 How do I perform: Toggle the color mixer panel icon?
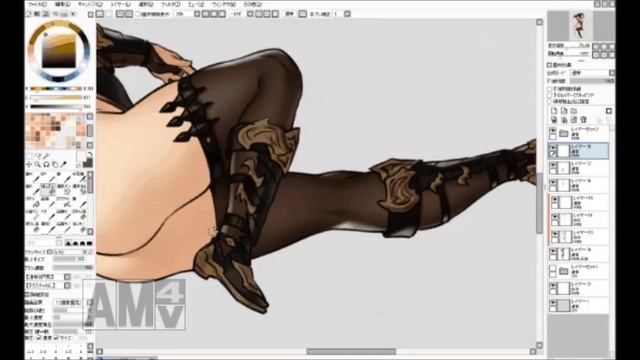click(55, 14)
